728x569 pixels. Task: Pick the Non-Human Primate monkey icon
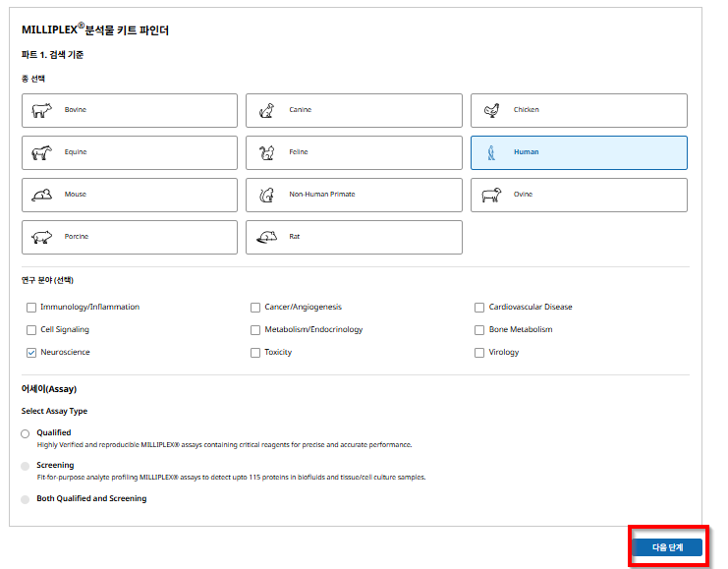(266, 195)
